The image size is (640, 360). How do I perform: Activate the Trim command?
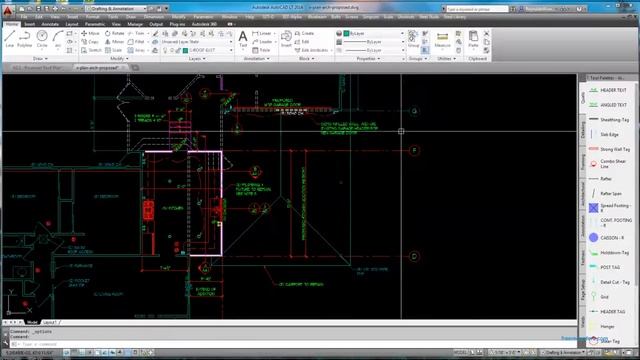(x=137, y=33)
